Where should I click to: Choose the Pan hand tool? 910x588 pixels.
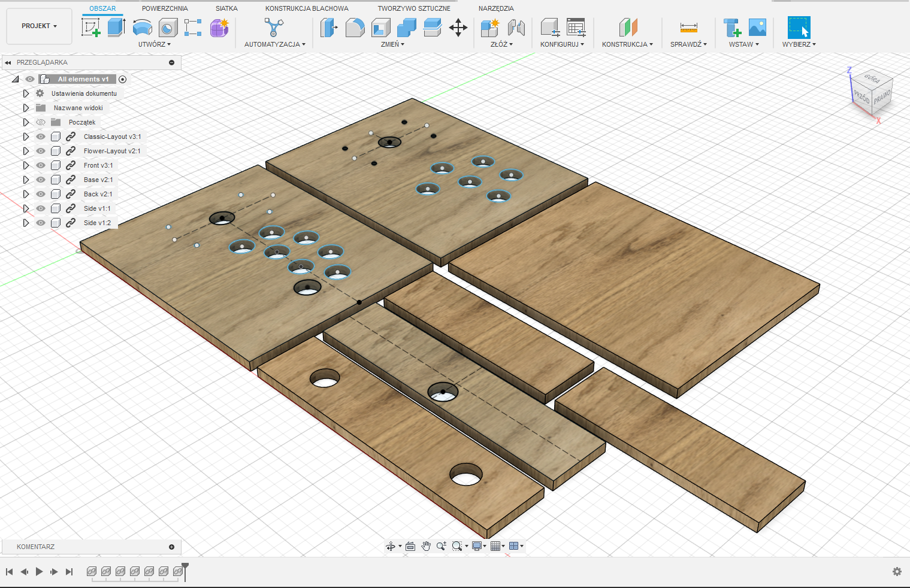tap(426, 546)
